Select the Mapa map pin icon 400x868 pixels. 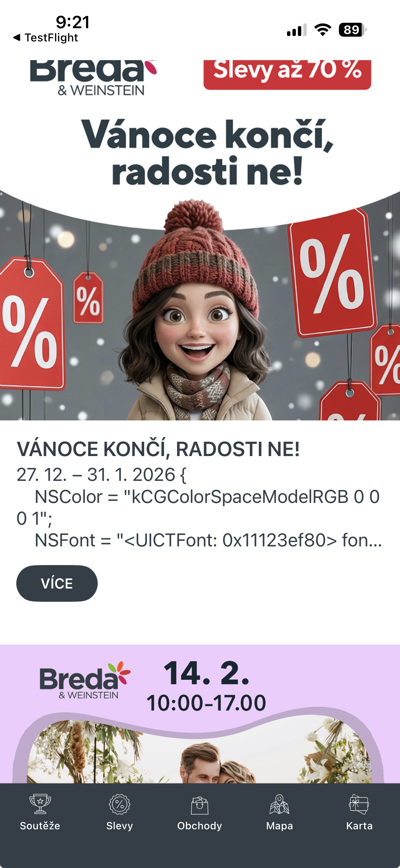pos(280,804)
